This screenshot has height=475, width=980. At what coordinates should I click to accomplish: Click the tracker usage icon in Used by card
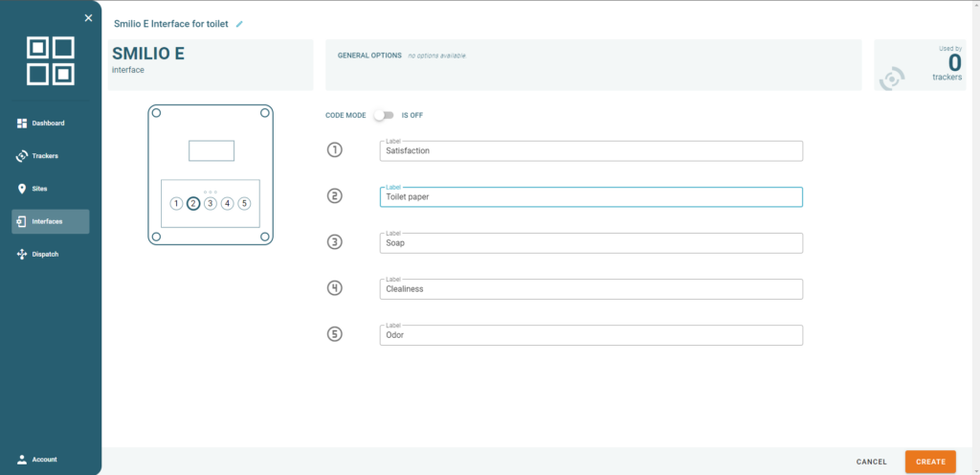click(x=892, y=79)
